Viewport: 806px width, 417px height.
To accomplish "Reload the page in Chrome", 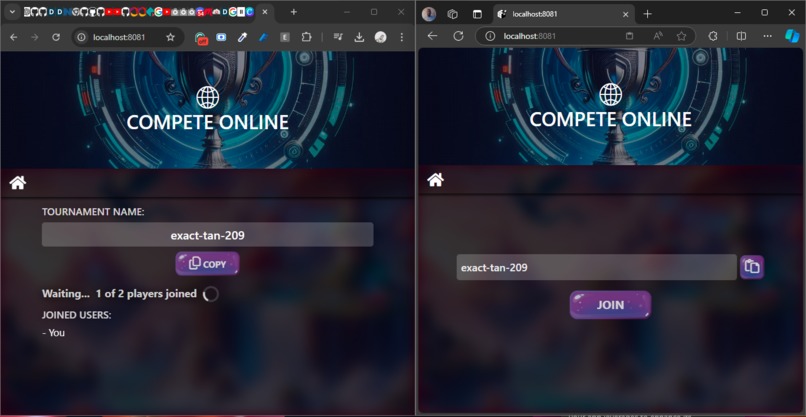I will (56, 37).
